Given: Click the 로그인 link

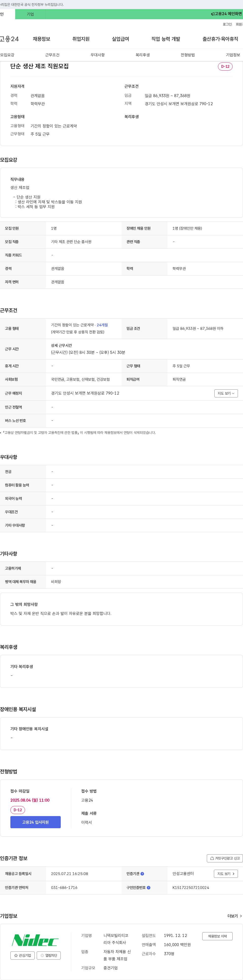Looking at the screenshot, I should [227, 24].
